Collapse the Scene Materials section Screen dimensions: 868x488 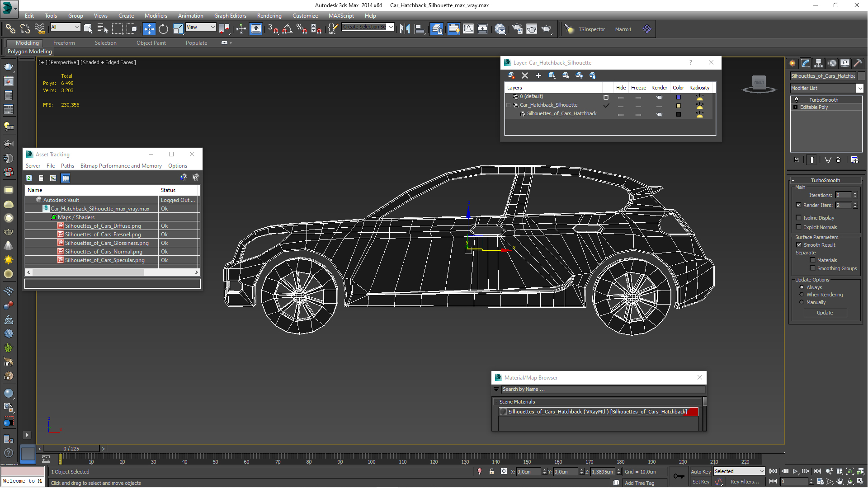(496, 402)
